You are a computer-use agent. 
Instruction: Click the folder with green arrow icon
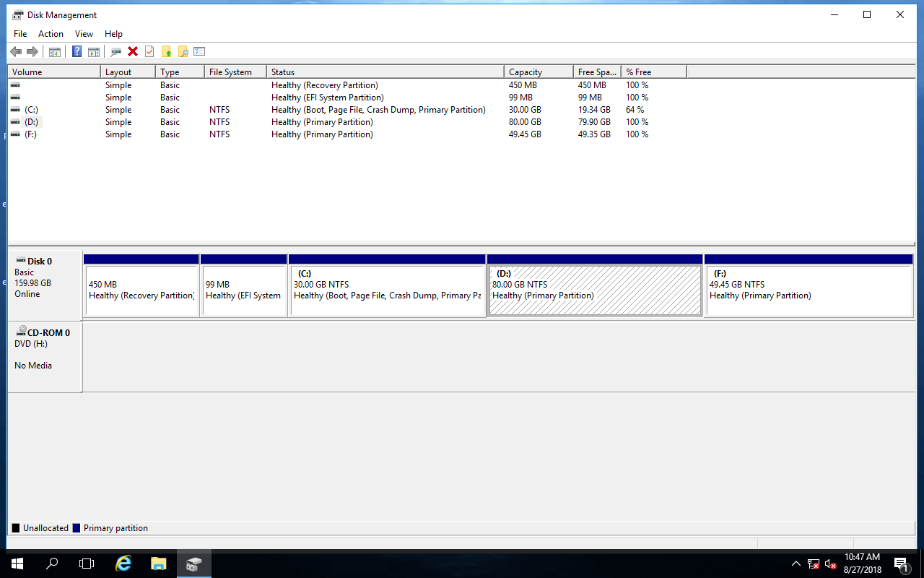tap(167, 51)
